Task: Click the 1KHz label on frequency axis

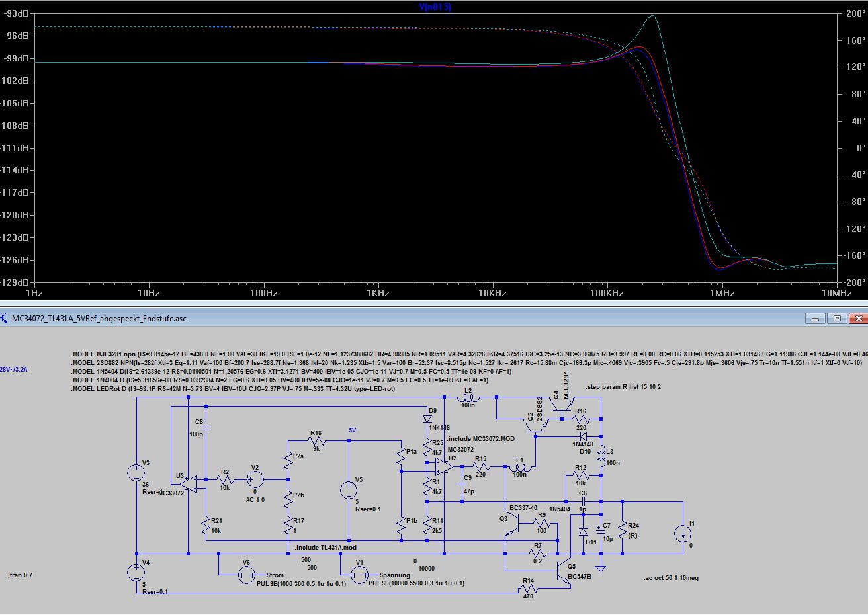Action: pyautogui.click(x=378, y=293)
